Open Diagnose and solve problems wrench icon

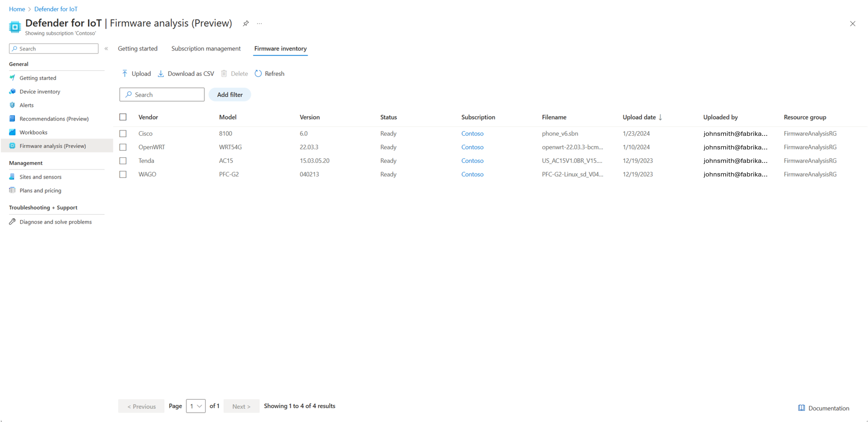[12, 222]
